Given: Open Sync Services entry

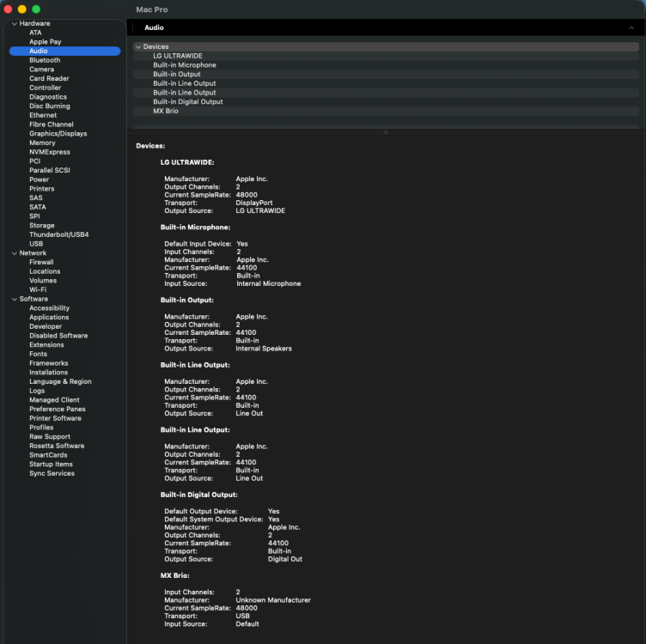Looking at the screenshot, I should [52, 473].
